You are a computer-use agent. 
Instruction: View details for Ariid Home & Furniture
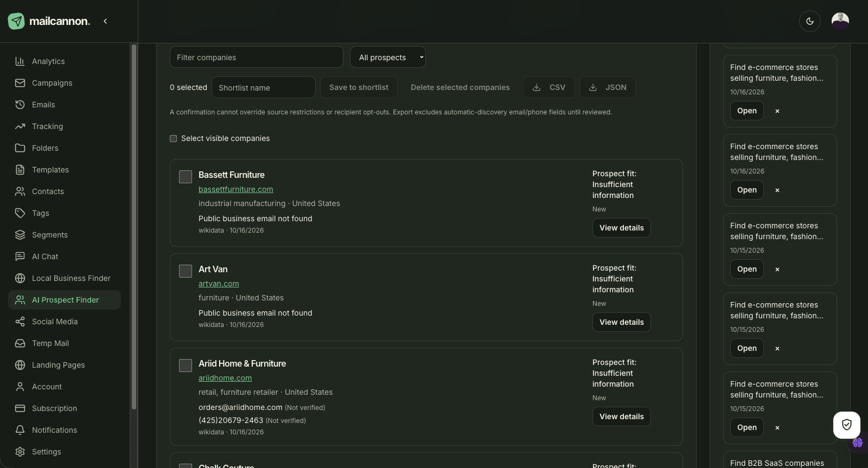[x=622, y=416]
